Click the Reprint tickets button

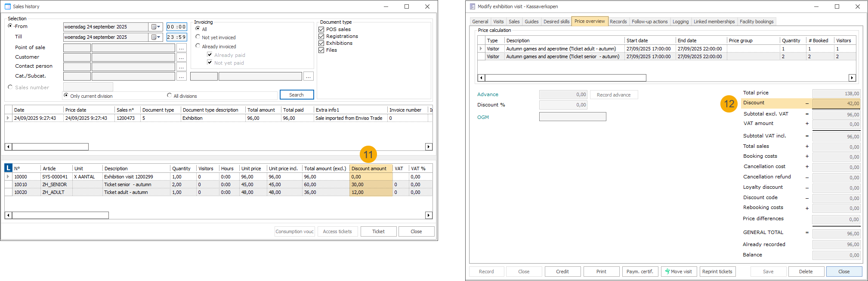tap(717, 272)
